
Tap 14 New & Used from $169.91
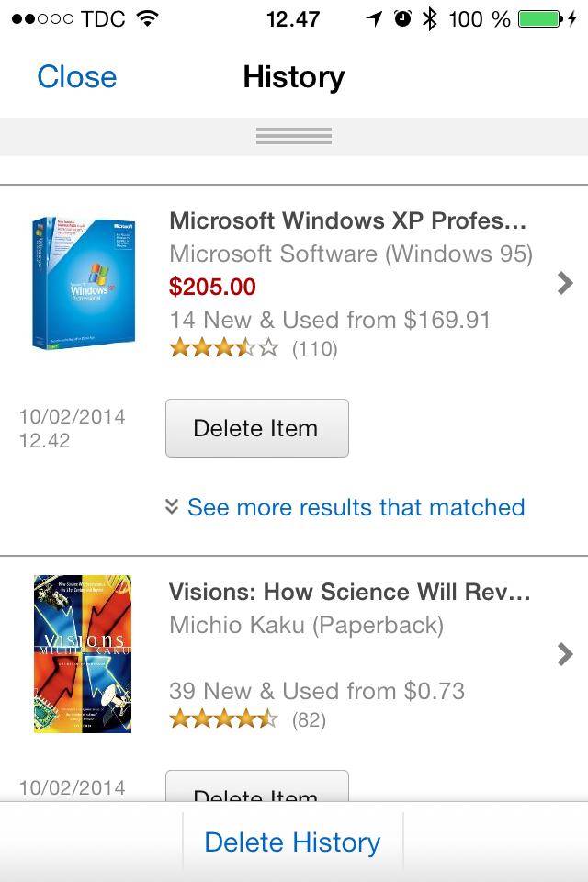[330, 320]
